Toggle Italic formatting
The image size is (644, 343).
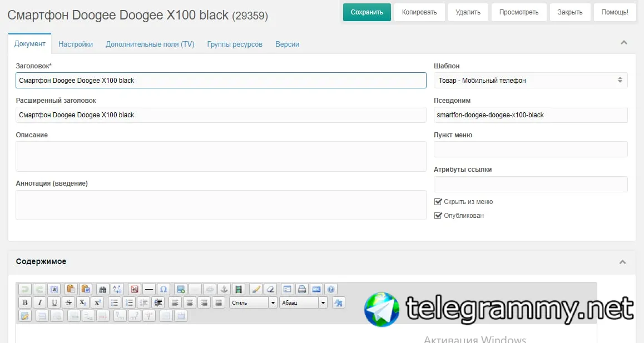[x=39, y=303]
